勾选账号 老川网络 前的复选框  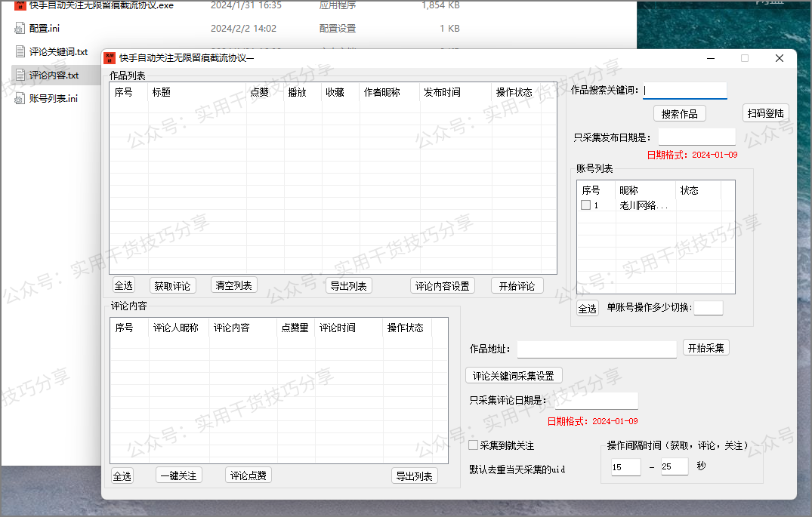click(585, 205)
